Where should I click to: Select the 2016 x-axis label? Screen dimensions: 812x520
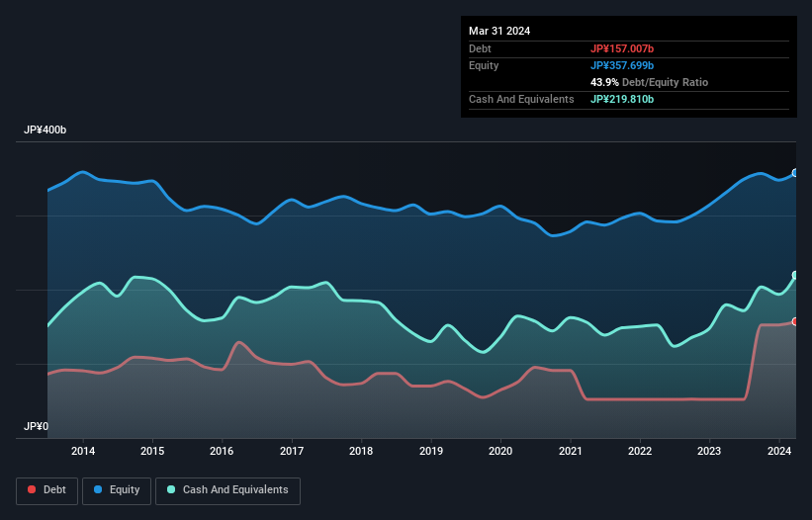(x=223, y=452)
